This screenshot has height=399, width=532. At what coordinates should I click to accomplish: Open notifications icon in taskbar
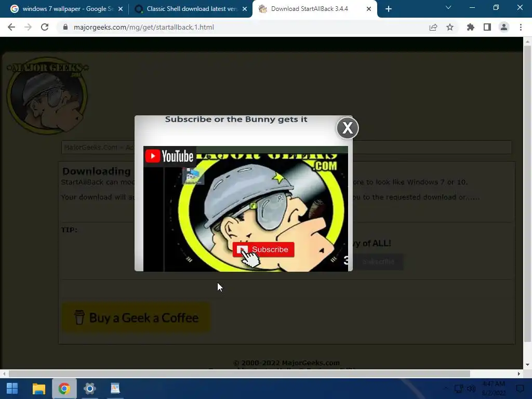click(x=520, y=389)
